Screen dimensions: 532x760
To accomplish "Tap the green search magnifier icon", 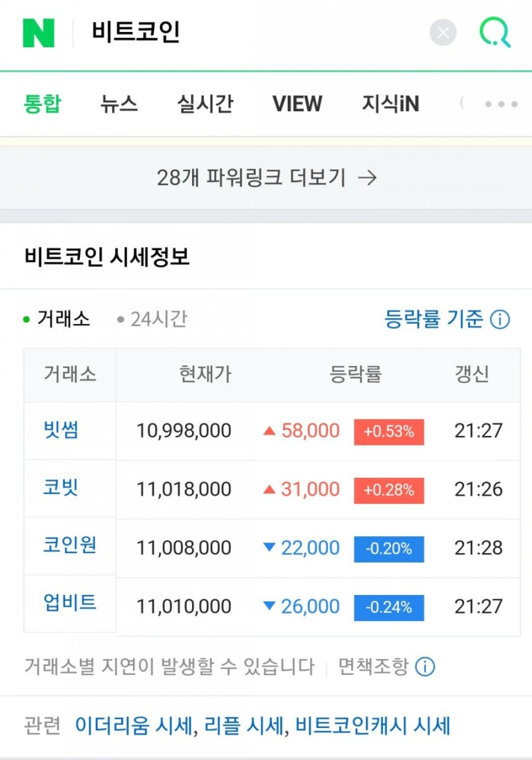I will (495, 32).
